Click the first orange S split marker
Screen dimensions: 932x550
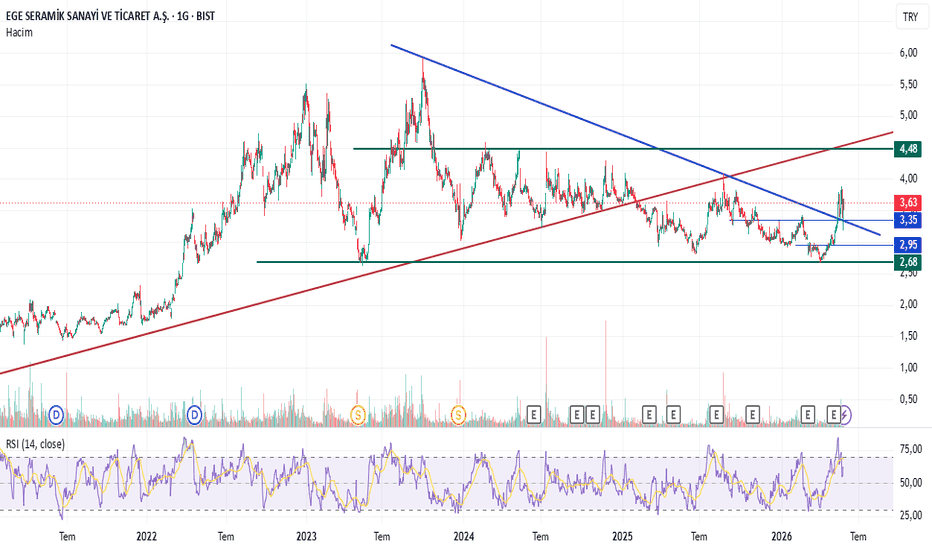click(x=357, y=414)
